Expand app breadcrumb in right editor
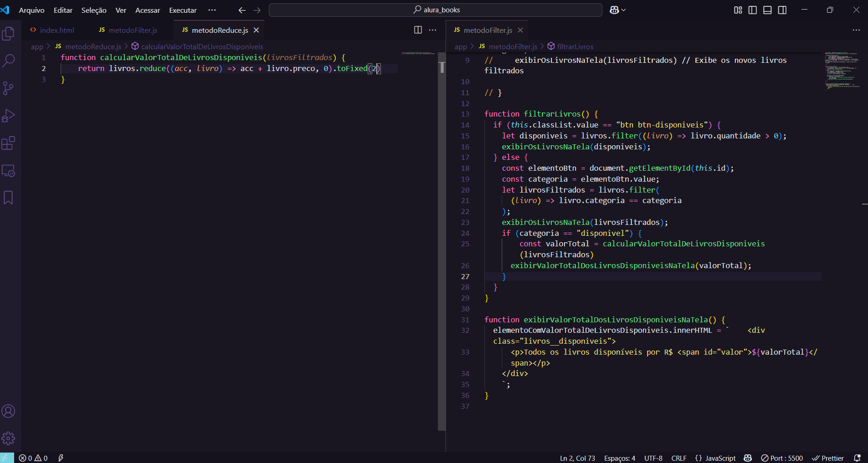 [461, 46]
